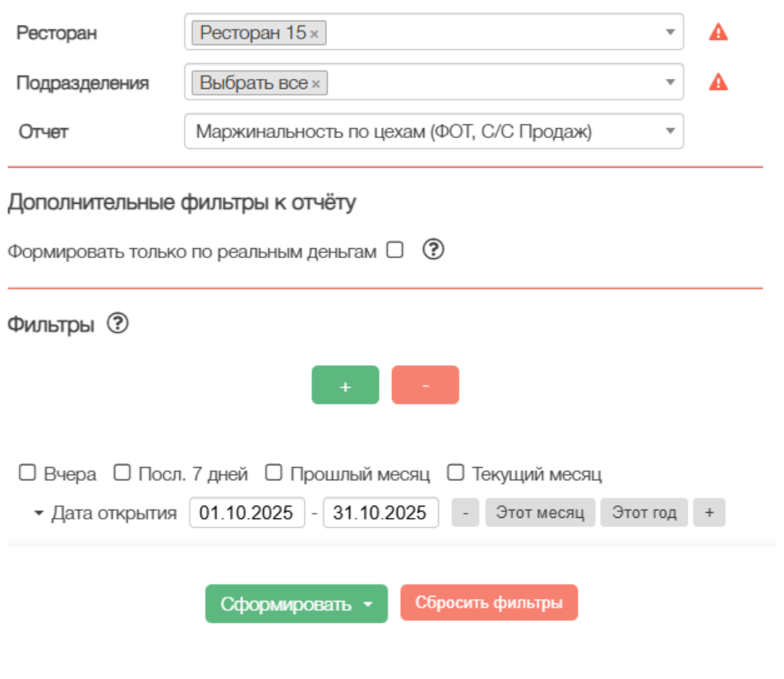
Task: Click warning icon next to Подразделения field
Action: (x=718, y=82)
